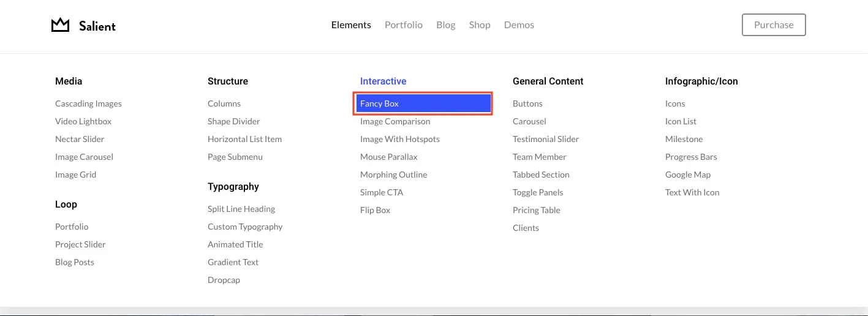The width and height of the screenshot is (868, 316).
Task: Click the Typography heading
Action: click(233, 186)
